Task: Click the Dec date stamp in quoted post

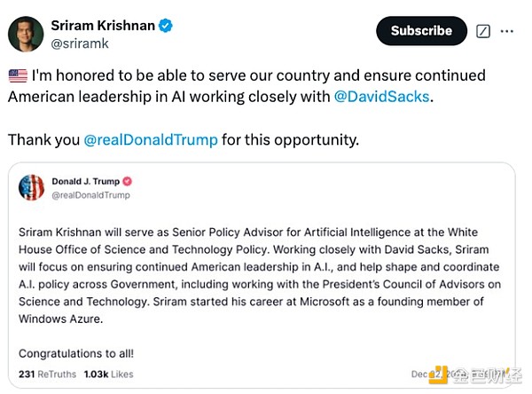Action: 419,376
